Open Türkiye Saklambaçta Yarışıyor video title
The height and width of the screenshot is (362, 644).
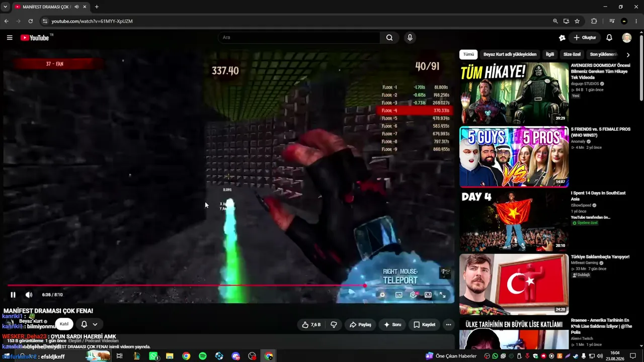600,257
